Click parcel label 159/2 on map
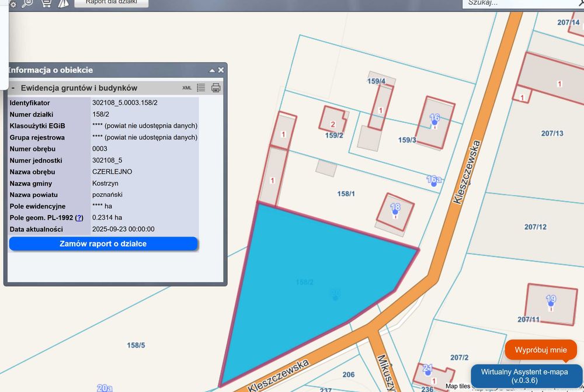The height and width of the screenshot is (392, 584). click(x=334, y=136)
